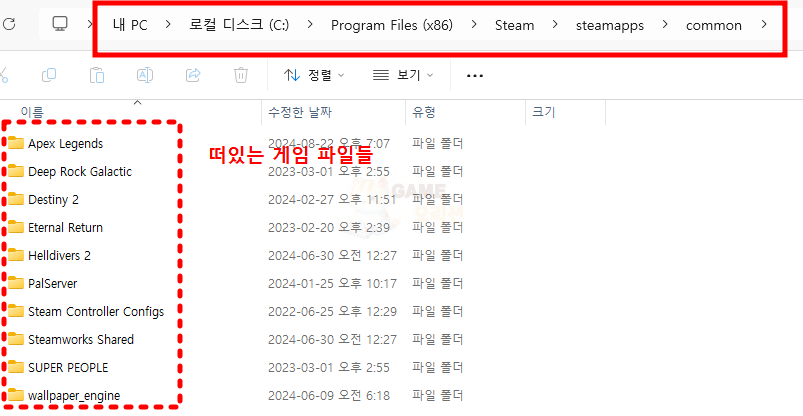Go to Program Files (x86) breadcrumb

[x=392, y=25]
